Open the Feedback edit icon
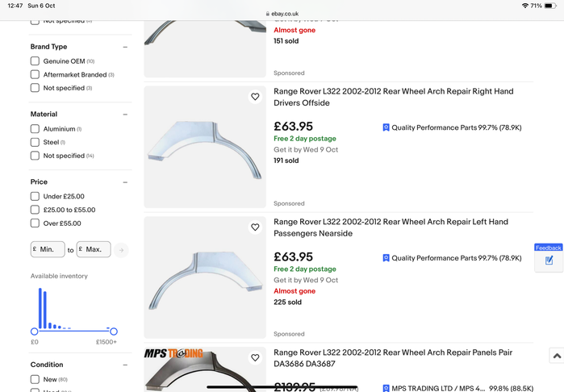 tap(549, 261)
